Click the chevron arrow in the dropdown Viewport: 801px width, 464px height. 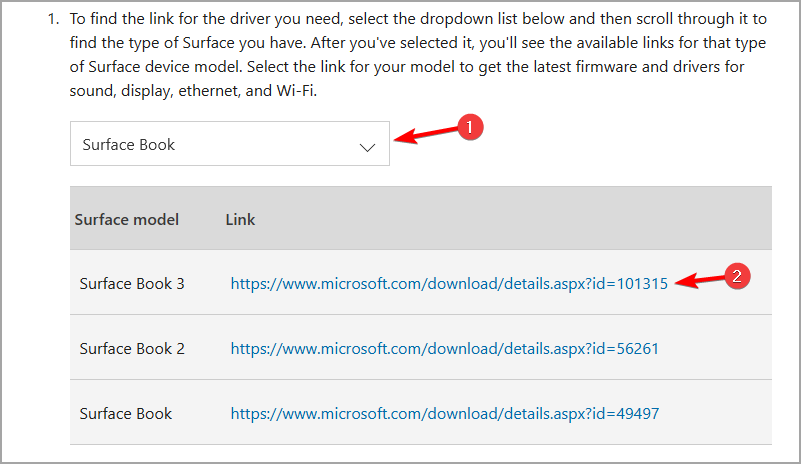[x=367, y=146]
